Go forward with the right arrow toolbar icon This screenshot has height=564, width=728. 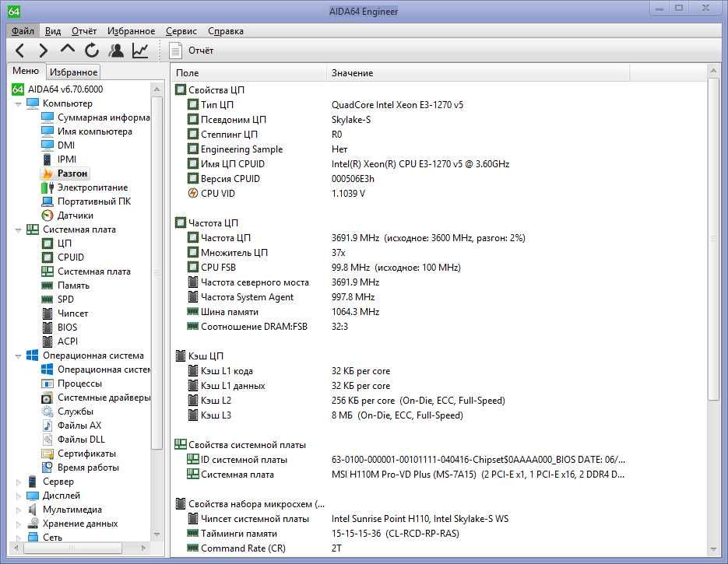(x=43, y=50)
